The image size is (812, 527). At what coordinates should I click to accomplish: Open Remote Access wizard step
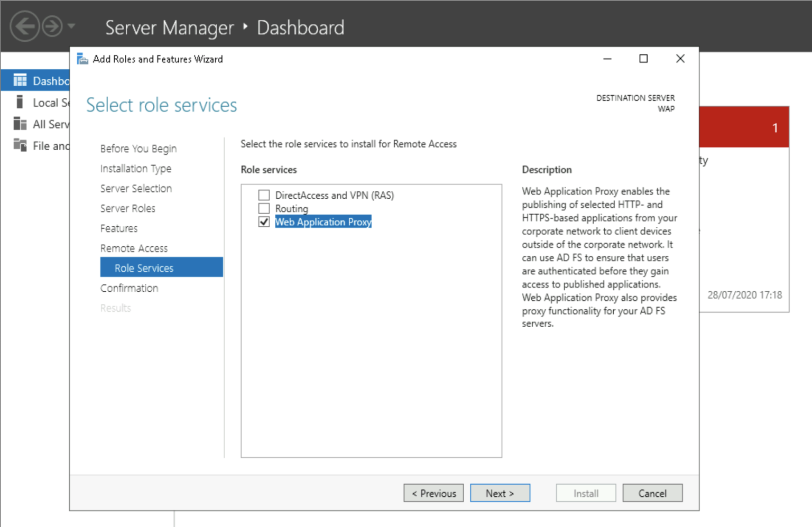click(x=134, y=248)
